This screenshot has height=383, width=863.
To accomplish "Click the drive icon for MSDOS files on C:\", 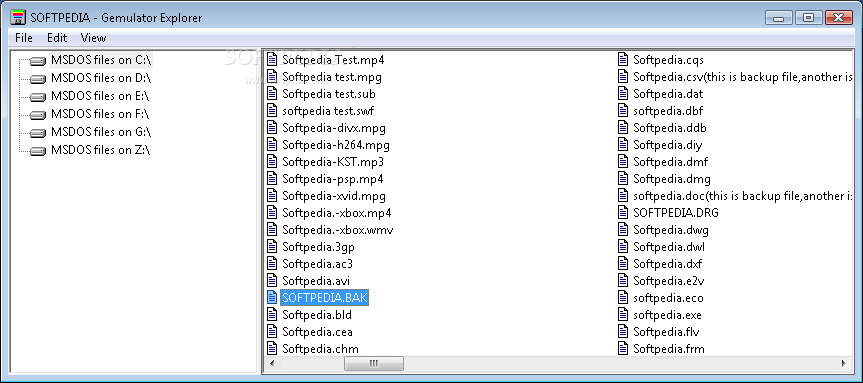I will click(x=38, y=61).
